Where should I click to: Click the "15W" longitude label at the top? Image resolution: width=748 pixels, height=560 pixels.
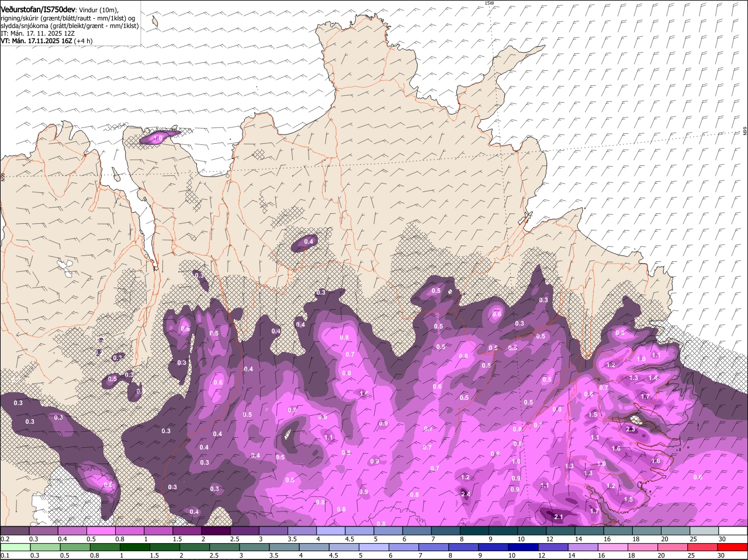pyautogui.click(x=489, y=3)
